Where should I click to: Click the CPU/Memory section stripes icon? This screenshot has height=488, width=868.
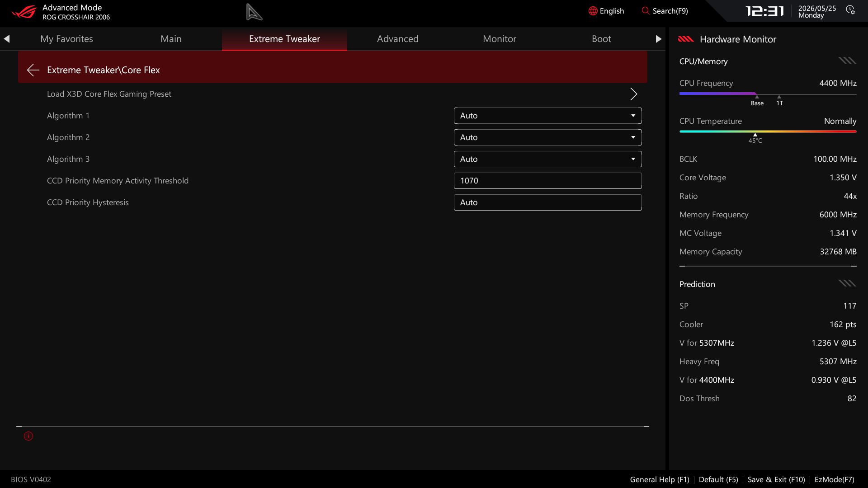click(x=847, y=61)
